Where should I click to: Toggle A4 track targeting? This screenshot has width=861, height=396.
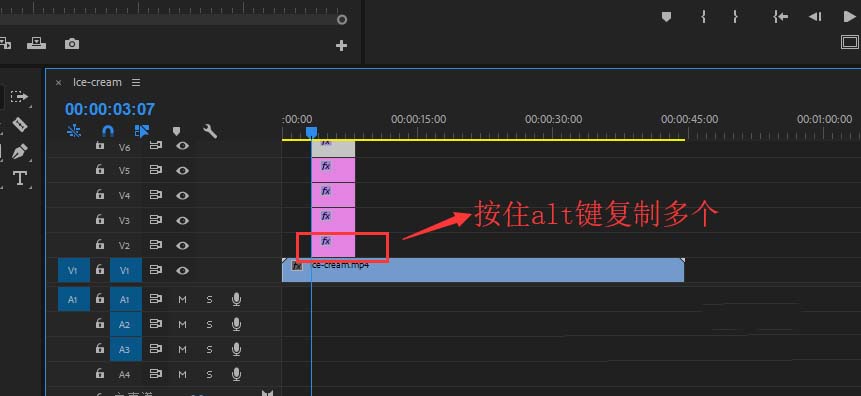(125, 375)
